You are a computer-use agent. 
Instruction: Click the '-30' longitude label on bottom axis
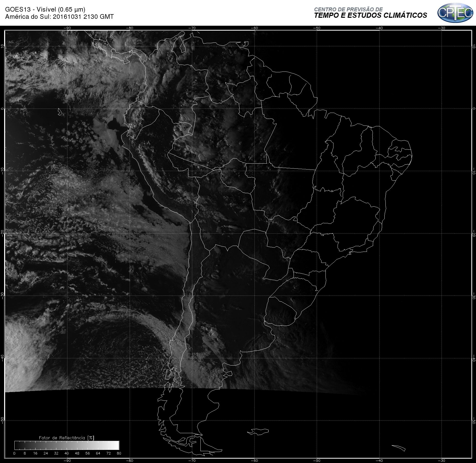tap(442, 460)
